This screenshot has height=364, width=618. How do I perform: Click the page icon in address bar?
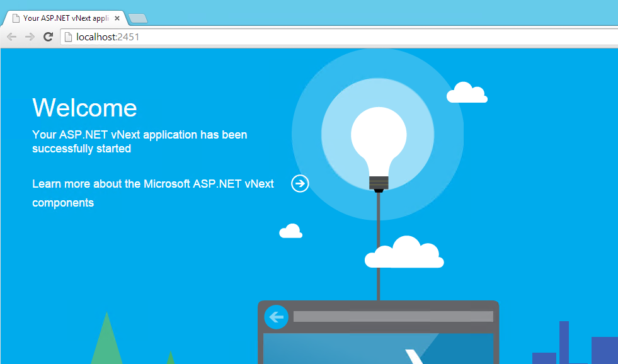68,37
